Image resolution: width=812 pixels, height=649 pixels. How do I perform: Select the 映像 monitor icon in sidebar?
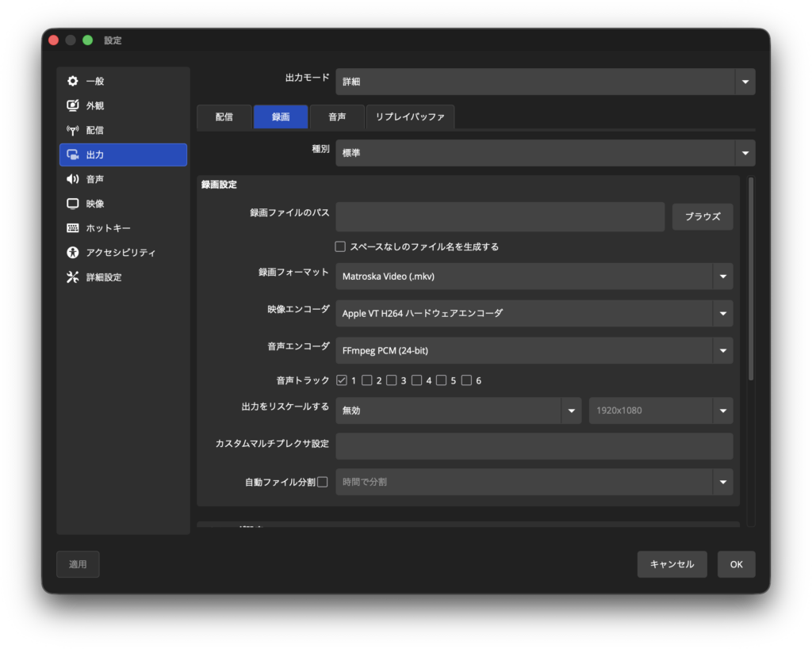coord(73,204)
